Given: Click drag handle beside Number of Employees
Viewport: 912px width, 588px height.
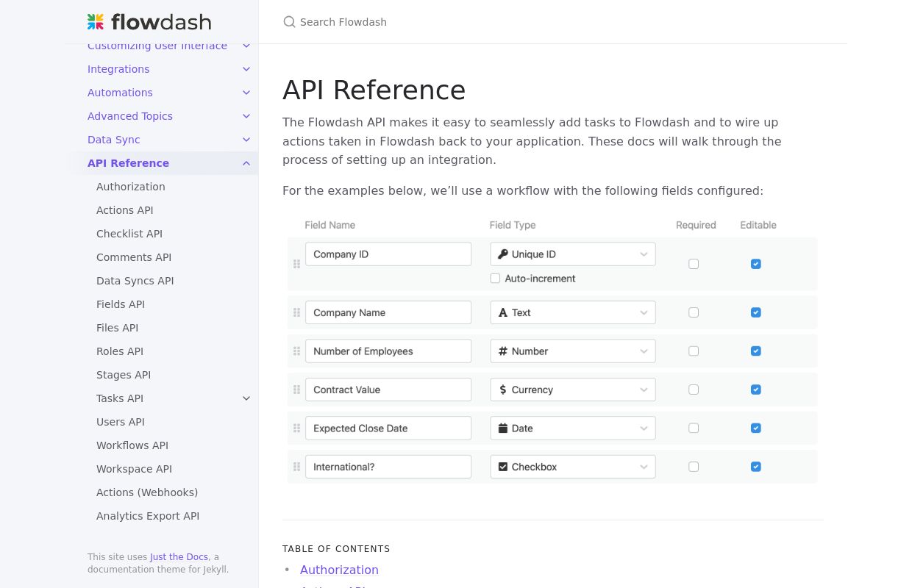Looking at the screenshot, I should [297, 351].
